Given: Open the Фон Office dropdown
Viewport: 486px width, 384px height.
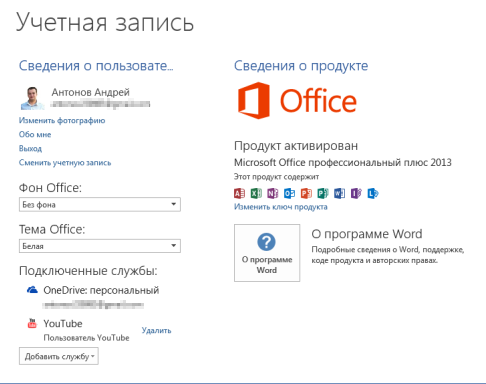Looking at the screenshot, I should [100, 204].
